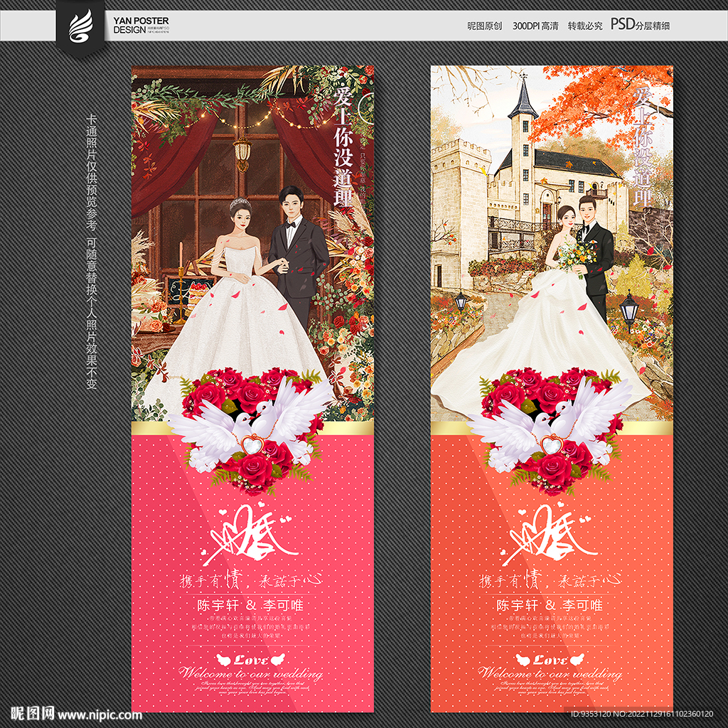The height and width of the screenshot is (728, 728).
Task: Click '爱上你没道理' title on the orange poster
Action: tap(643, 146)
